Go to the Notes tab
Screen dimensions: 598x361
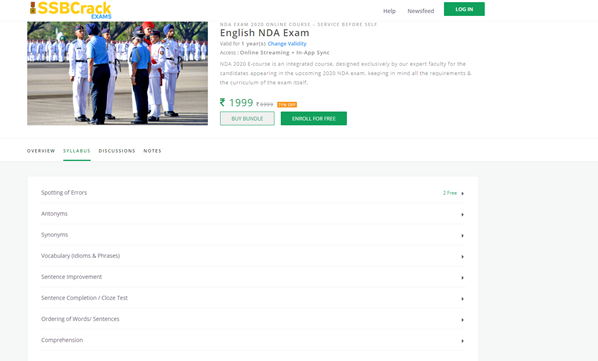(x=152, y=151)
